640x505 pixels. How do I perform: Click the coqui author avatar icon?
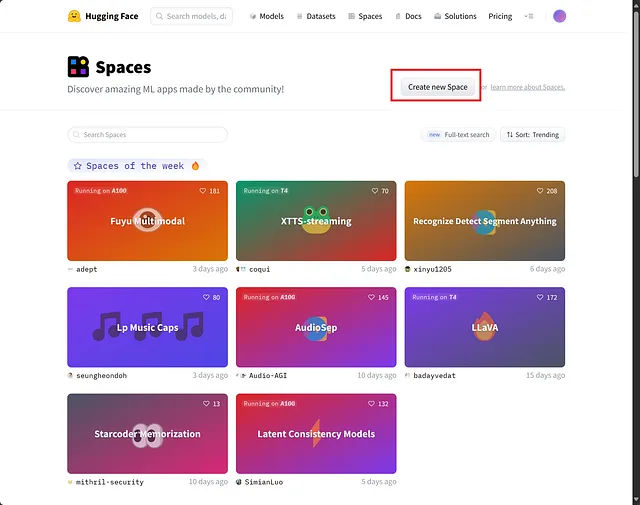(x=241, y=269)
